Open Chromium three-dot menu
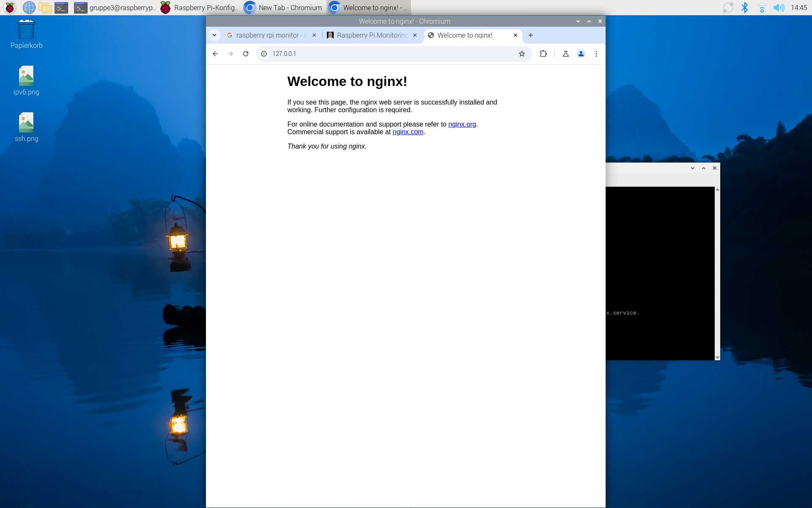This screenshot has height=508, width=812. click(x=596, y=54)
